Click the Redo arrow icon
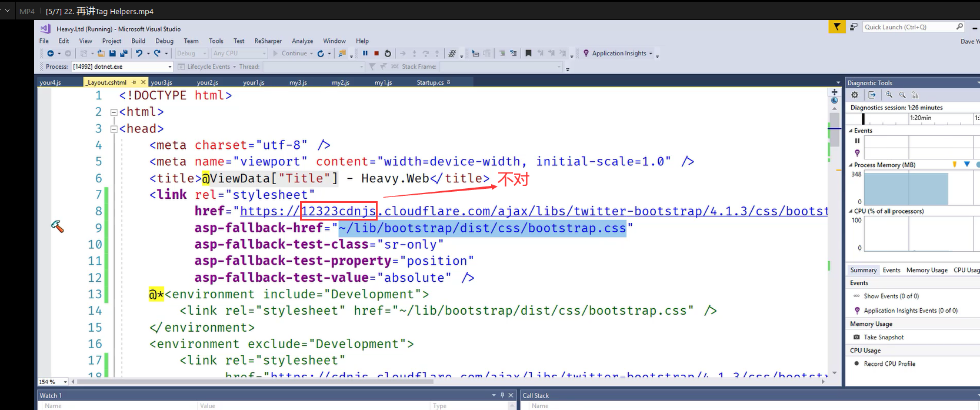The image size is (980, 410). click(x=157, y=54)
